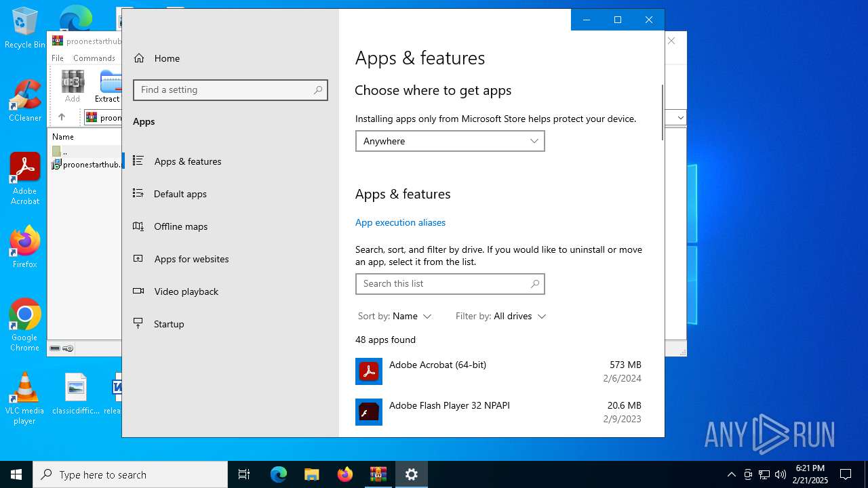868x488 pixels.
Task: Open Firefox desktop shortcut
Action: point(24,247)
